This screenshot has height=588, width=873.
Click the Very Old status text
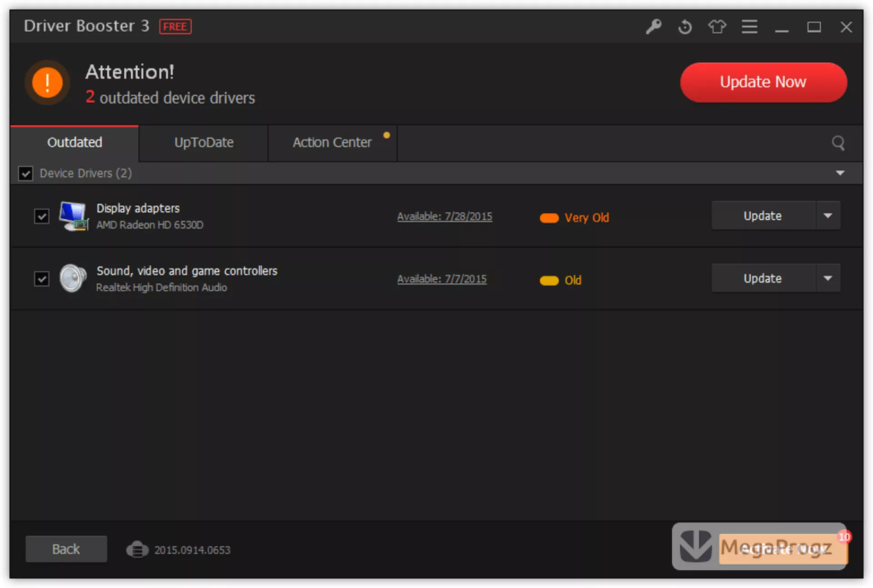pyautogui.click(x=587, y=218)
